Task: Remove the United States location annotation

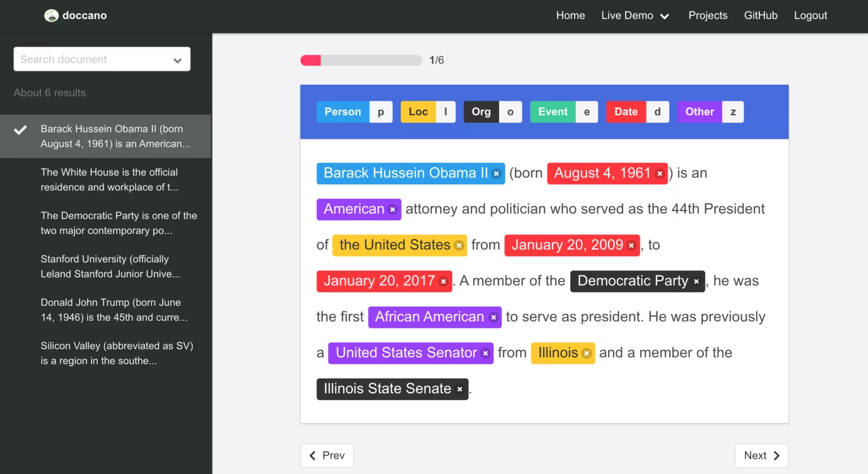Action: (459, 245)
